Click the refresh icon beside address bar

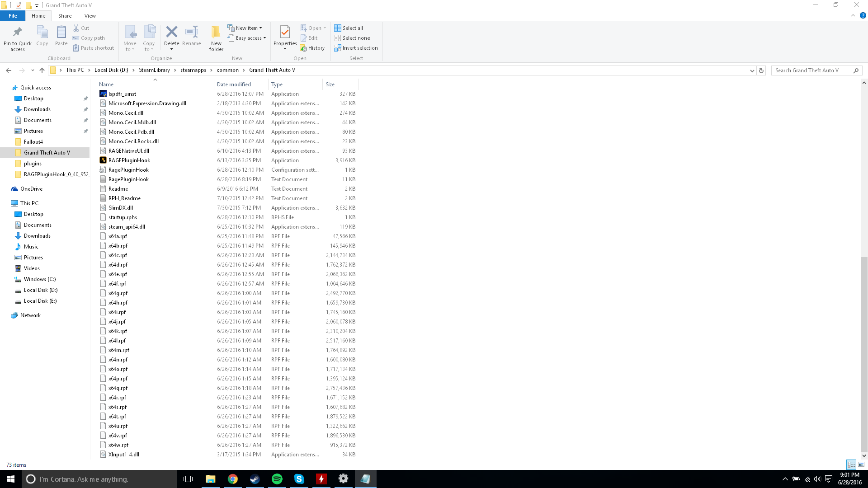761,70
